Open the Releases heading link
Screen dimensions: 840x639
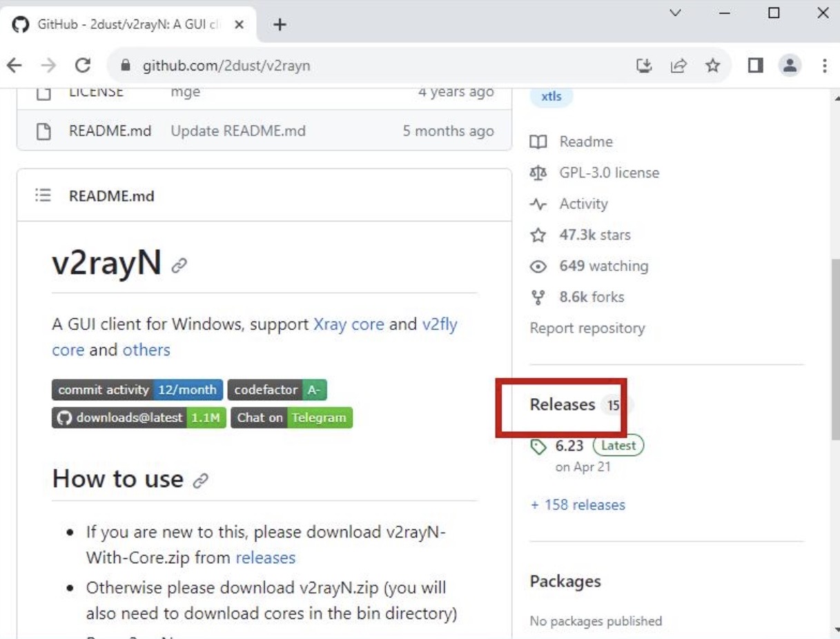(x=563, y=404)
